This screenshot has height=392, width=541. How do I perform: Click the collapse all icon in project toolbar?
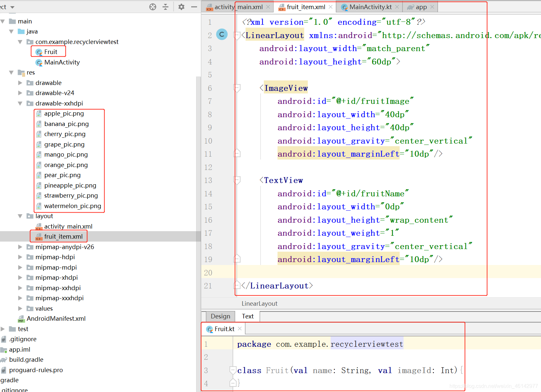pos(165,7)
